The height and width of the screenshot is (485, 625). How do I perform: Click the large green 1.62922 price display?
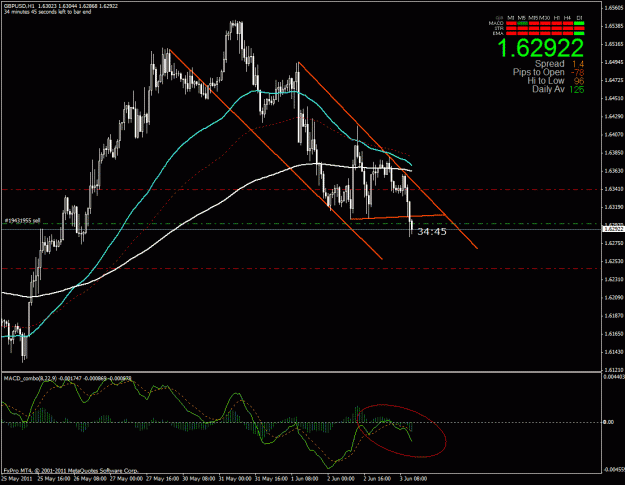[x=540, y=48]
